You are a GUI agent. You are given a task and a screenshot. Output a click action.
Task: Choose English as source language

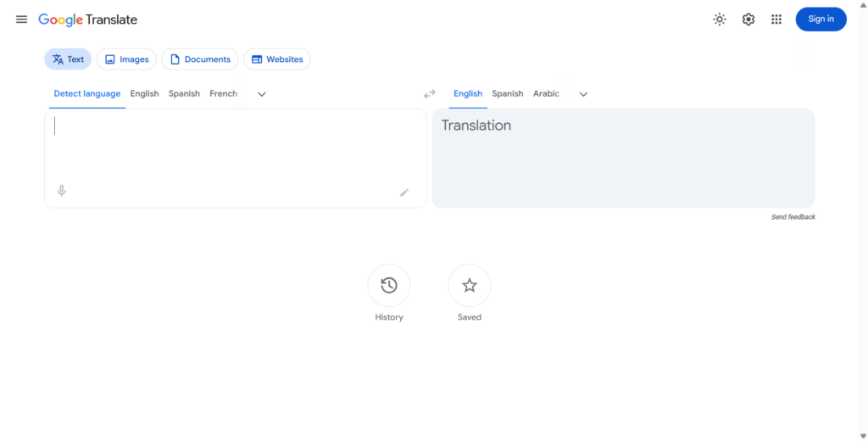pyautogui.click(x=144, y=93)
